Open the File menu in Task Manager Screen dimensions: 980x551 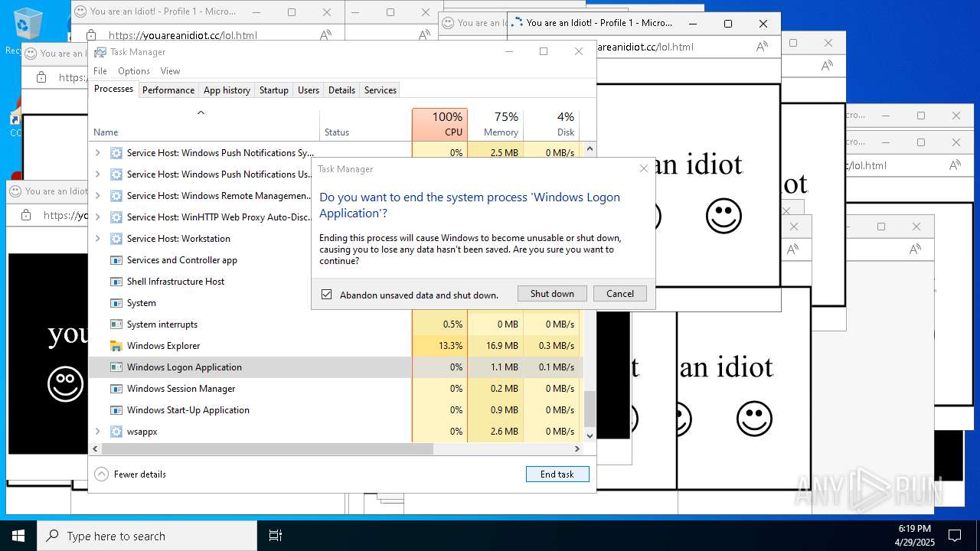click(x=100, y=71)
